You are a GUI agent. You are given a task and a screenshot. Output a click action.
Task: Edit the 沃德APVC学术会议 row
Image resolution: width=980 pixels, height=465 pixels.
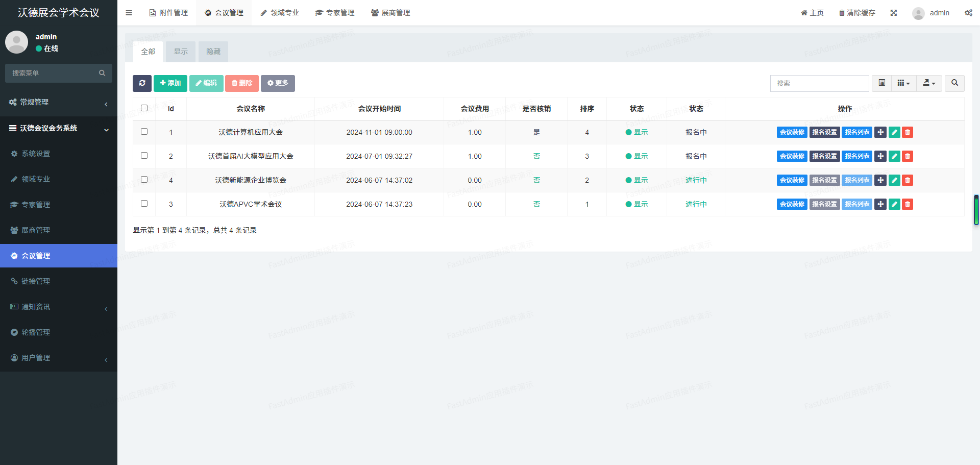[x=894, y=204]
